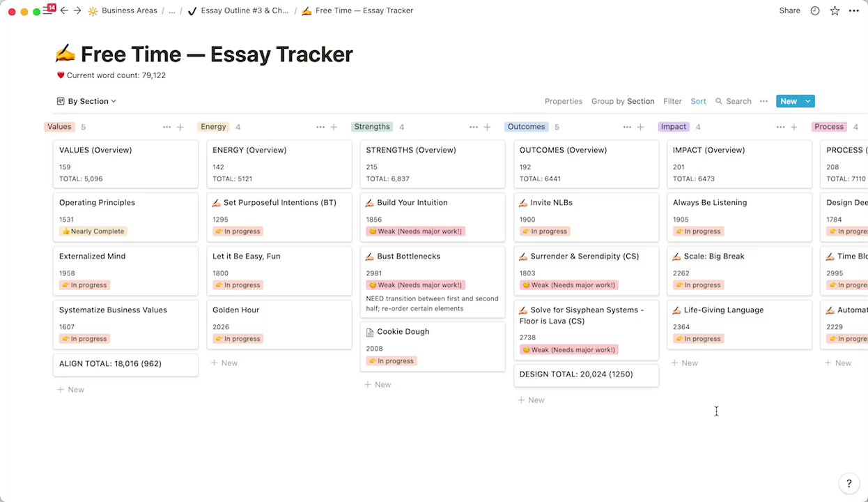
Task: Open the Cookie Dough card
Action: click(403, 332)
